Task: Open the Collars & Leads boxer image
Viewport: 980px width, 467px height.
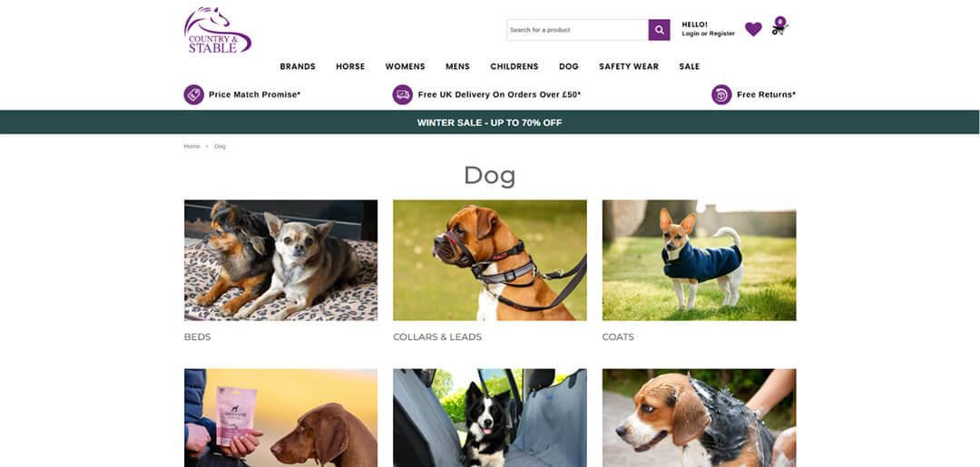Action: 490,260
